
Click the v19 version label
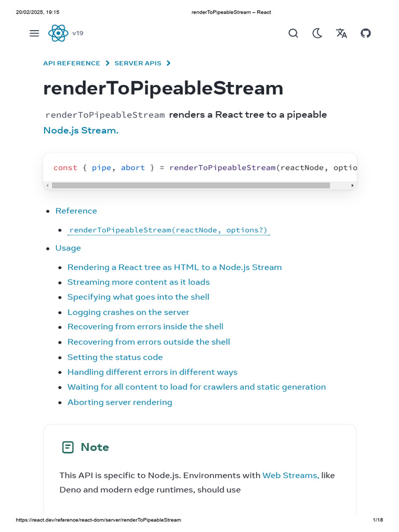[78, 33]
